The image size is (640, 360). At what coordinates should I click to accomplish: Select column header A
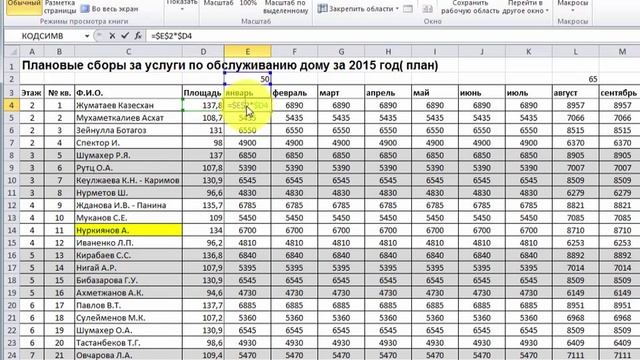coord(31,51)
